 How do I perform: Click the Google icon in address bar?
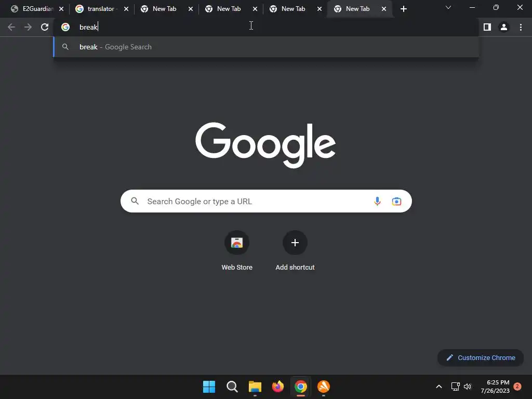click(65, 27)
